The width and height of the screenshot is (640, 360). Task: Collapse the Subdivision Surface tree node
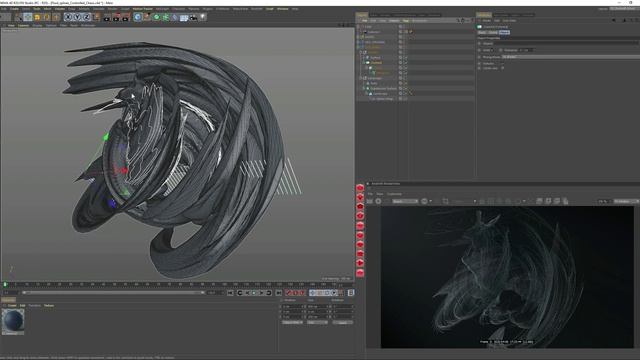(x=364, y=88)
